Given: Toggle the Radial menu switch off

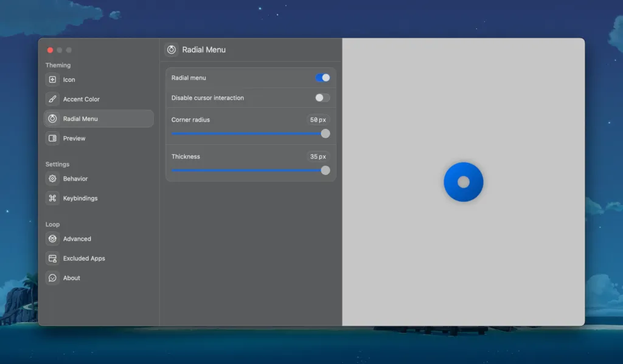Looking at the screenshot, I should 322,78.
